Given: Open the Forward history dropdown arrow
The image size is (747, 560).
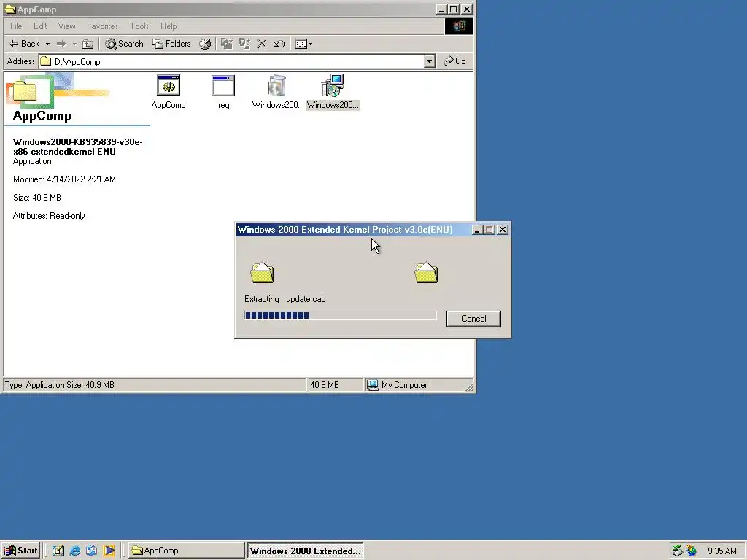Looking at the screenshot, I should tap(74, 44).
